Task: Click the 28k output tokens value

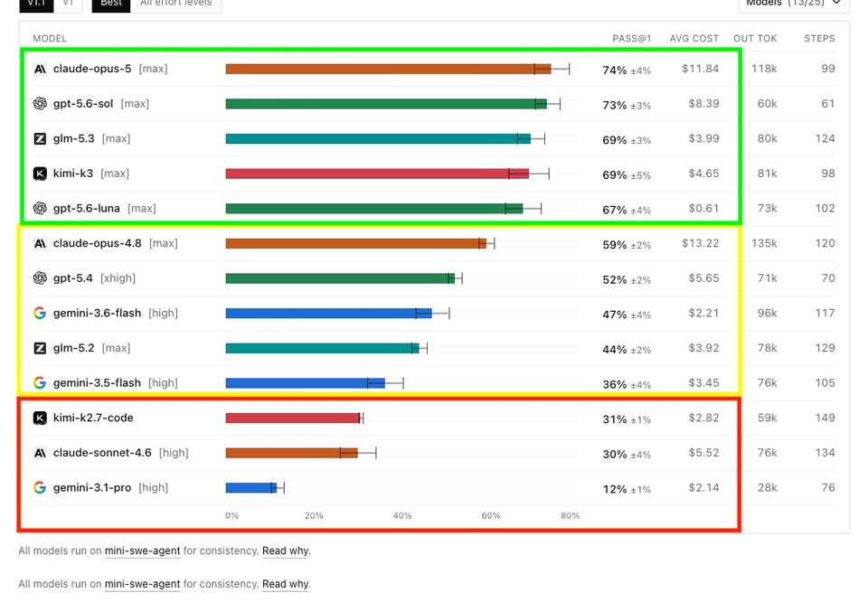Action: pos(768,487)
